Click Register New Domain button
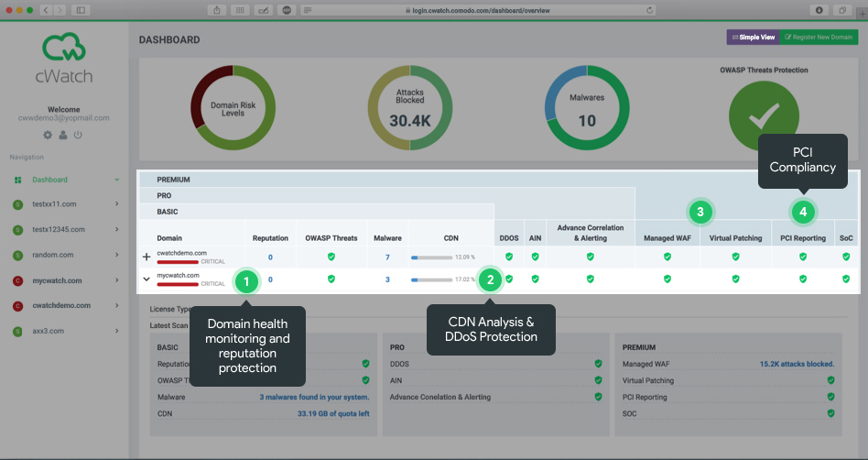 pyautogui.click(x=819, y=38)
